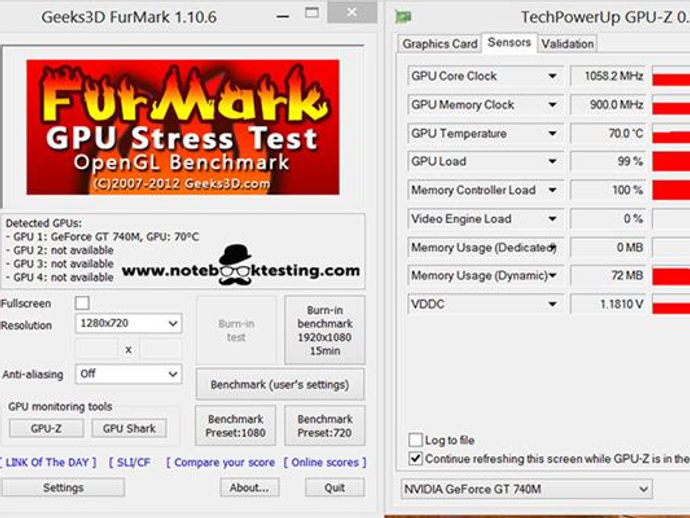Open LINK Of The DAY link
This screenshot has height=518, width=690.
[48, 463]
